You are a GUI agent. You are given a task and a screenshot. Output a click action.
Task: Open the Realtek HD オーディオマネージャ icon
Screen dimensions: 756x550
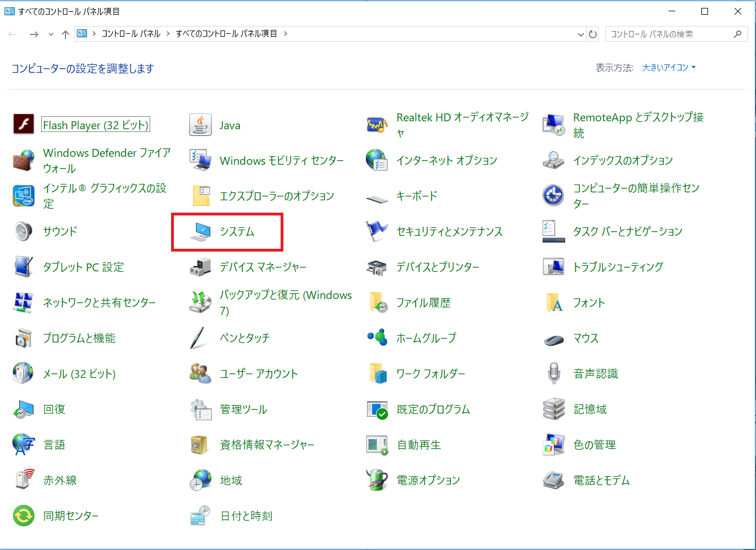coord(377,125)
